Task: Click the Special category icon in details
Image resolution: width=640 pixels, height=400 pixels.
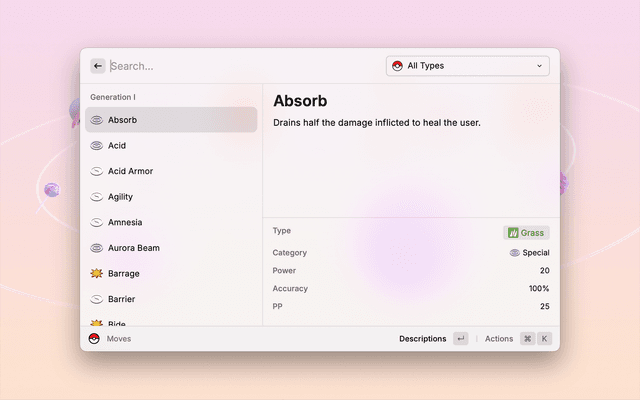Action: click(515, 253)
